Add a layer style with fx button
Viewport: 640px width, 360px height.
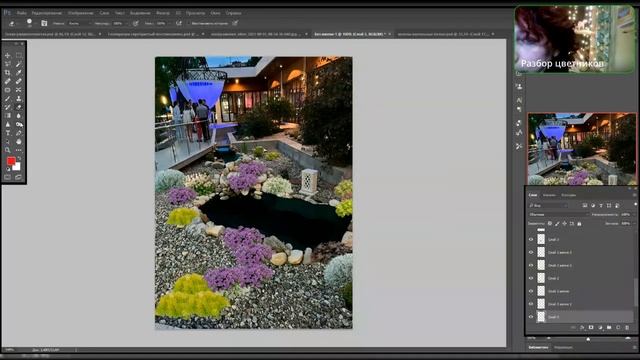click(582, 327)
